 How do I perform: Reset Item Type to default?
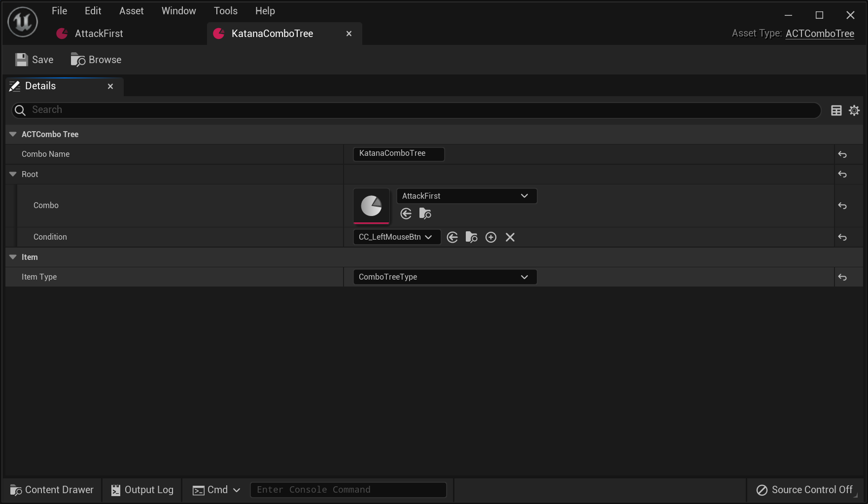[842, 277]
